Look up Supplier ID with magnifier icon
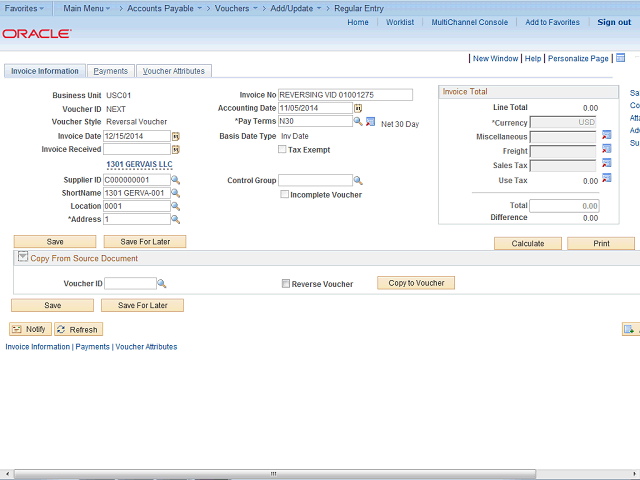Screen dimensions: 640x480 (176, 180)
